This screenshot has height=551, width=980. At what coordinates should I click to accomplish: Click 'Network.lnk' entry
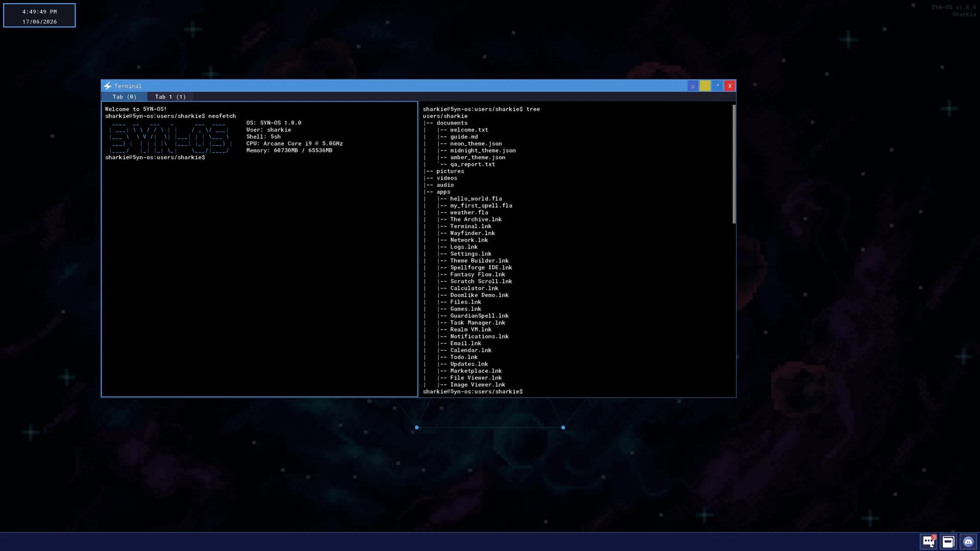469,240
